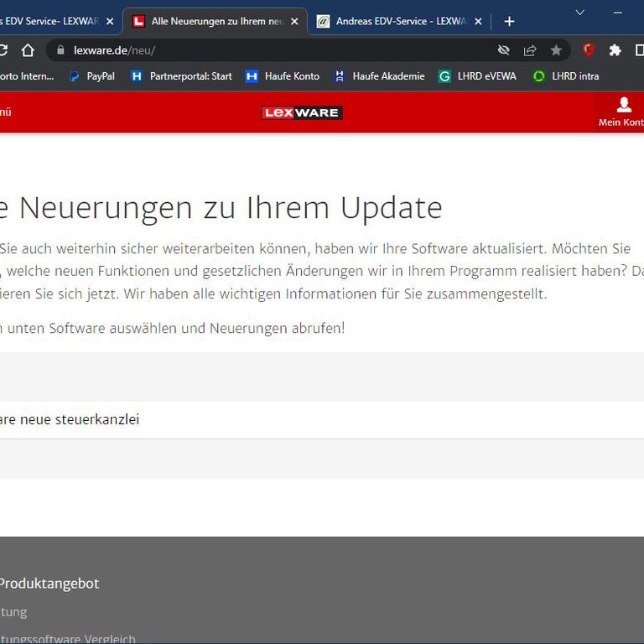The image size is (644, 644).
Task: Open the red shield extension icon
Action: pos(589,50)
